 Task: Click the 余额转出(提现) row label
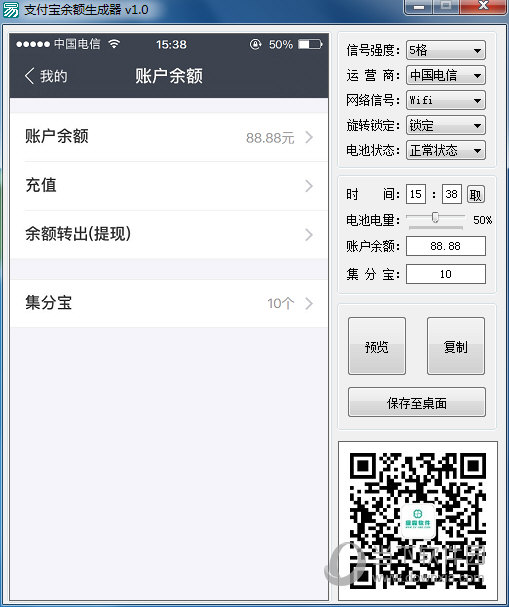pyautogui.click(x=78, y=234)
